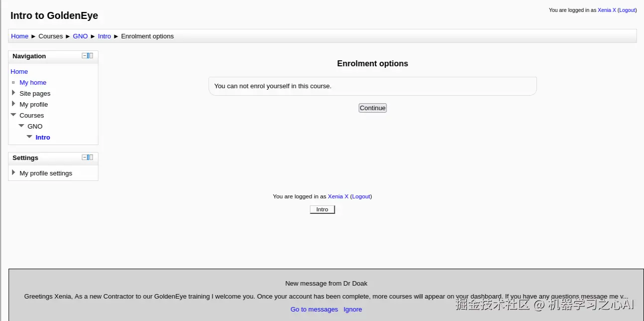The height and width of the screenshot is (321, 644).
Task: Click Enrolment options text in breadcrumb
Action: coord(147,36)
